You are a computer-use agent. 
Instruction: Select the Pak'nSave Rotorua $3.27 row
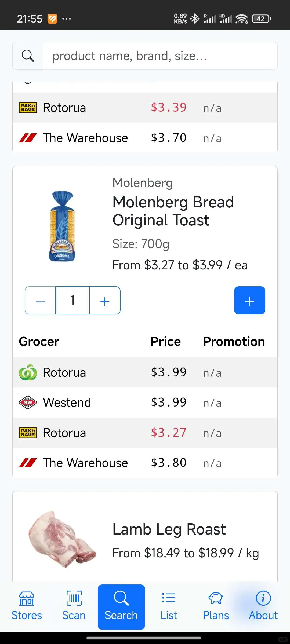point(145,433)
